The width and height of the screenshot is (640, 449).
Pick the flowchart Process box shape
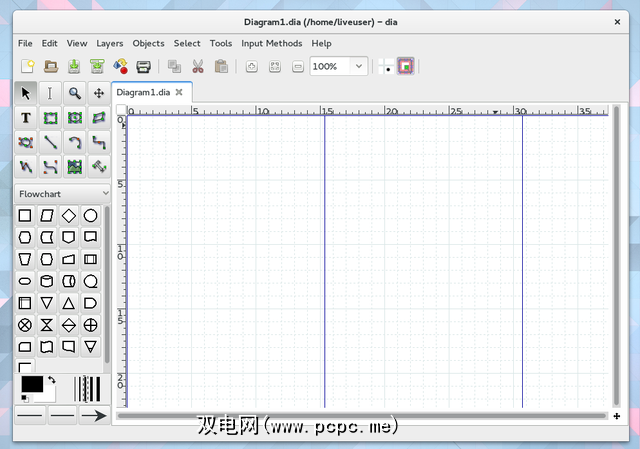[25, 216]
